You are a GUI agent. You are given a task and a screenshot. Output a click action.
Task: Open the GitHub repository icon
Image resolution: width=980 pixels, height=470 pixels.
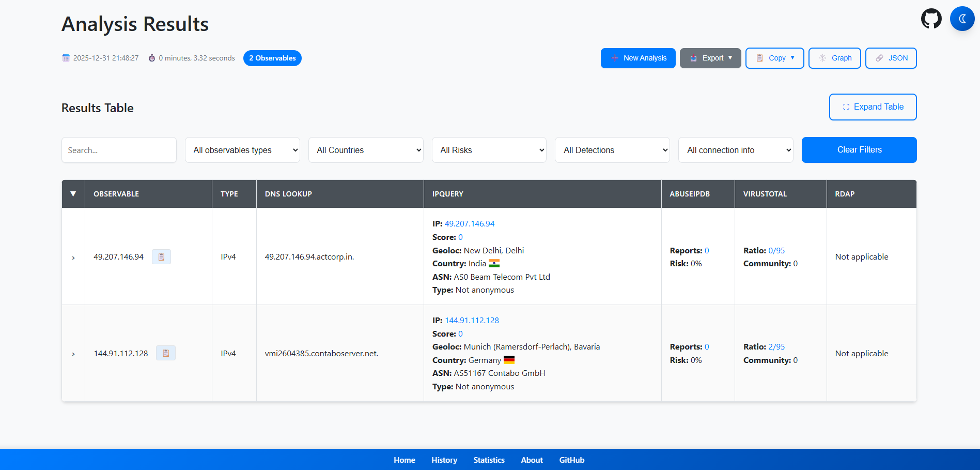(931, 19)
